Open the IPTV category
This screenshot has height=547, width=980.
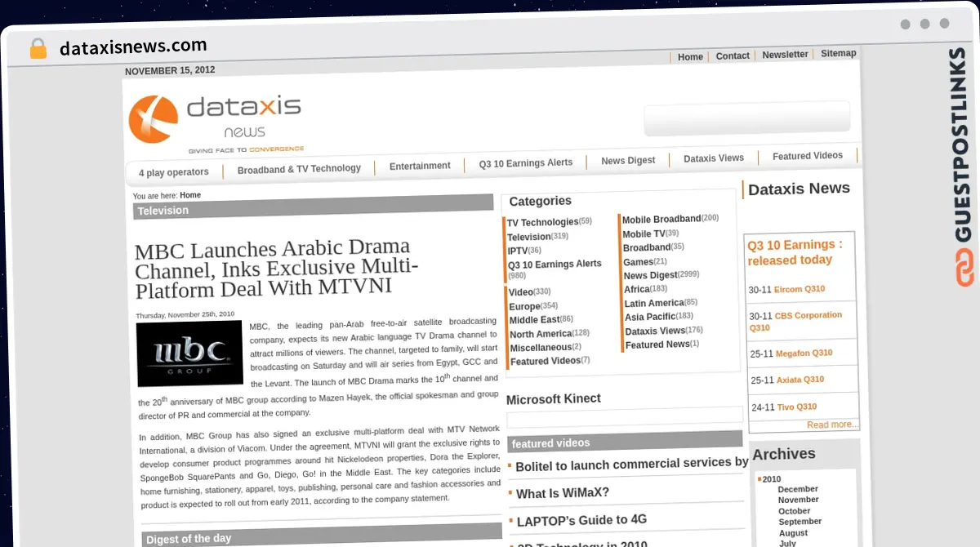coord(518,251)
